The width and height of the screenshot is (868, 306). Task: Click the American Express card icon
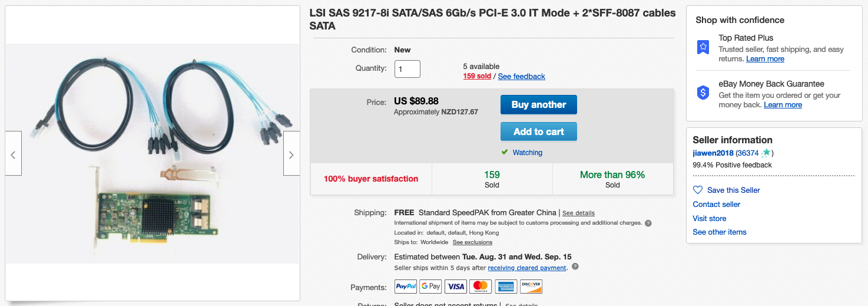[x=506, y=287]
